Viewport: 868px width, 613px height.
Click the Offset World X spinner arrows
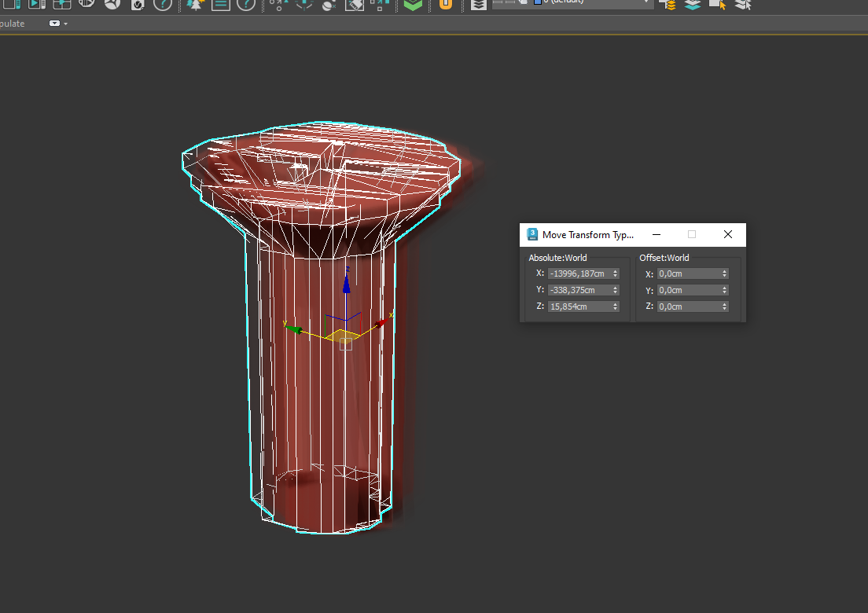coord(724,273)
